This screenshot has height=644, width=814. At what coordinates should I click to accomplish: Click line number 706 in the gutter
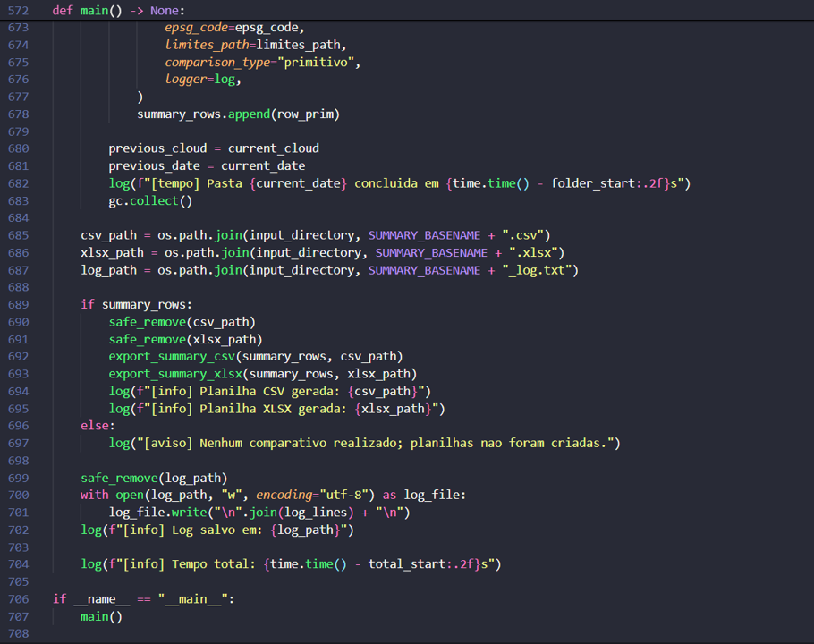coord(17,599)
